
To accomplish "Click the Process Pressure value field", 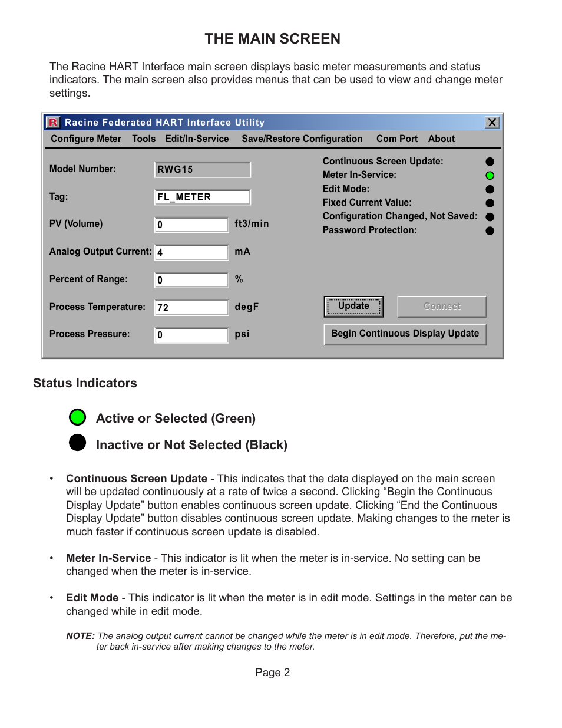I will tap(191, 335).
